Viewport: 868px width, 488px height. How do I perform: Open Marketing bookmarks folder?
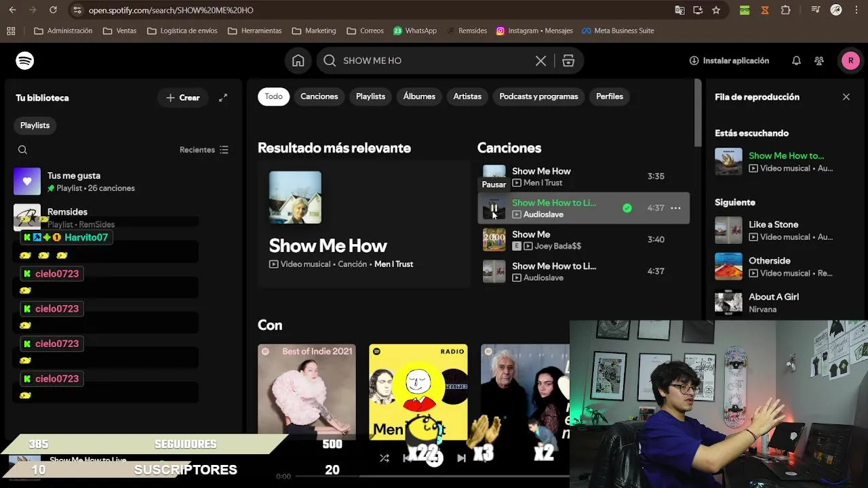pyautogui.click(x=314, y=30)
